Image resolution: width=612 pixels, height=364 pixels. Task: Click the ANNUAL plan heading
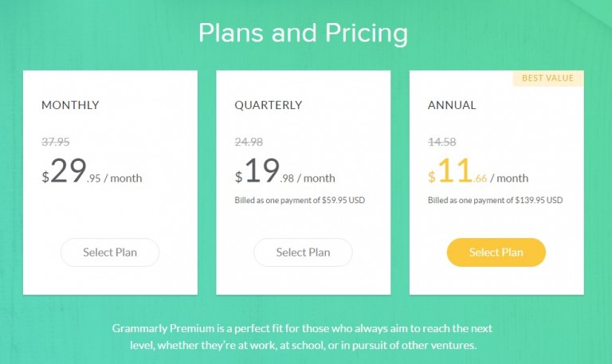tap(452, 105)
